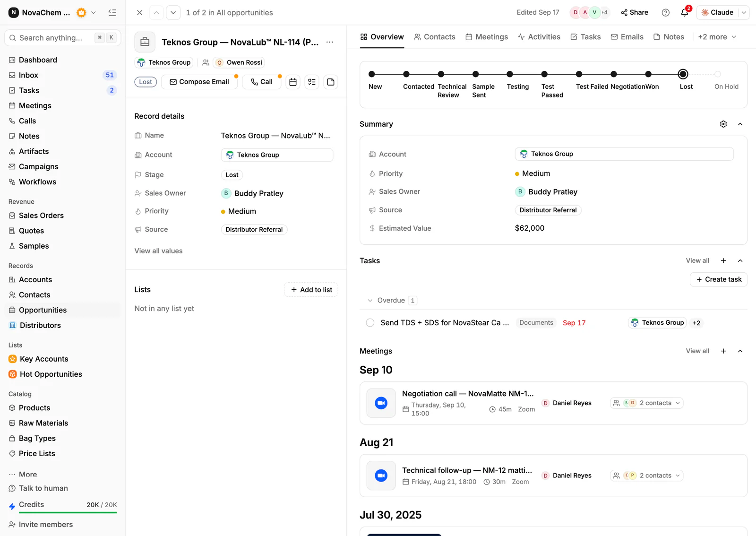Collapse the Overdue task group

[370, 301]
